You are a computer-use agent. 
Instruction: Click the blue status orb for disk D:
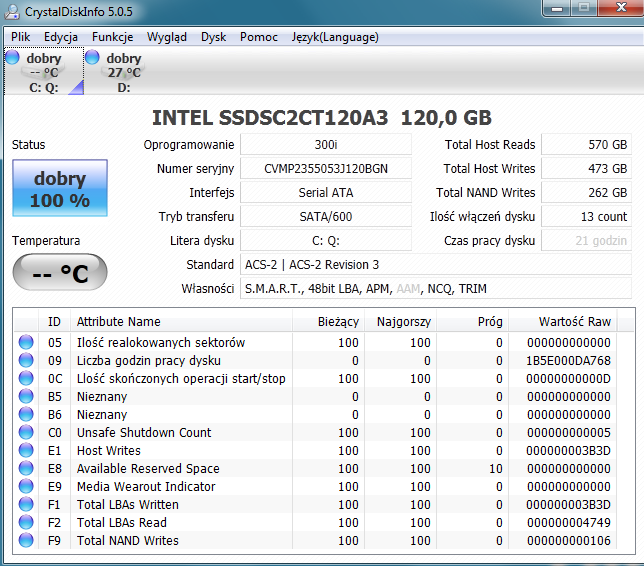point(92,57)
